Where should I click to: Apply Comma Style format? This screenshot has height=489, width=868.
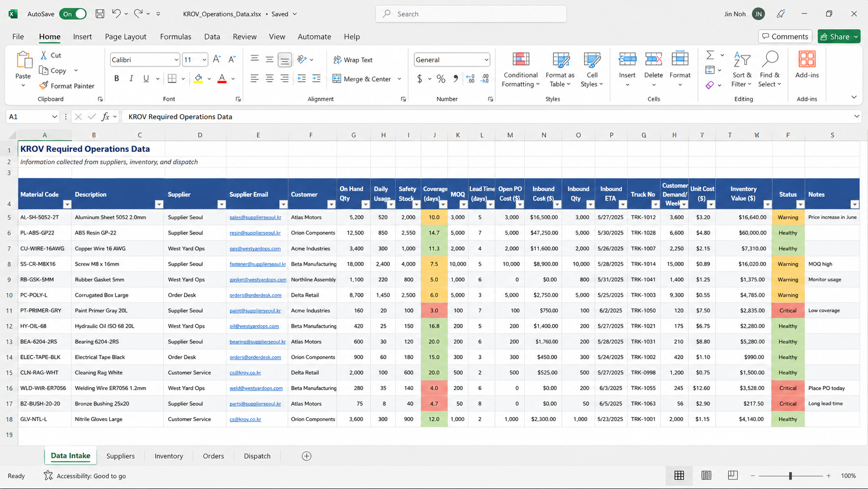[456, 79]
